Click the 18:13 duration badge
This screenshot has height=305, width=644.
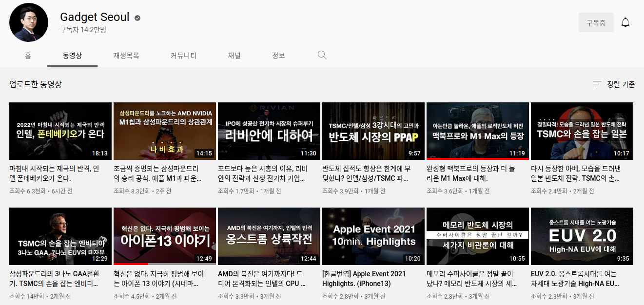coord(99,153)
